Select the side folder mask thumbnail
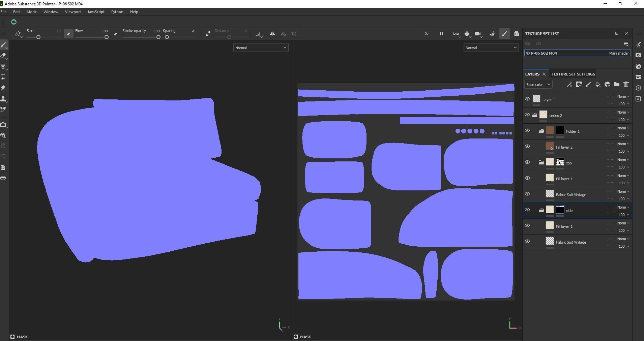This screenshot has width=644, height=341. pos(560,210)
